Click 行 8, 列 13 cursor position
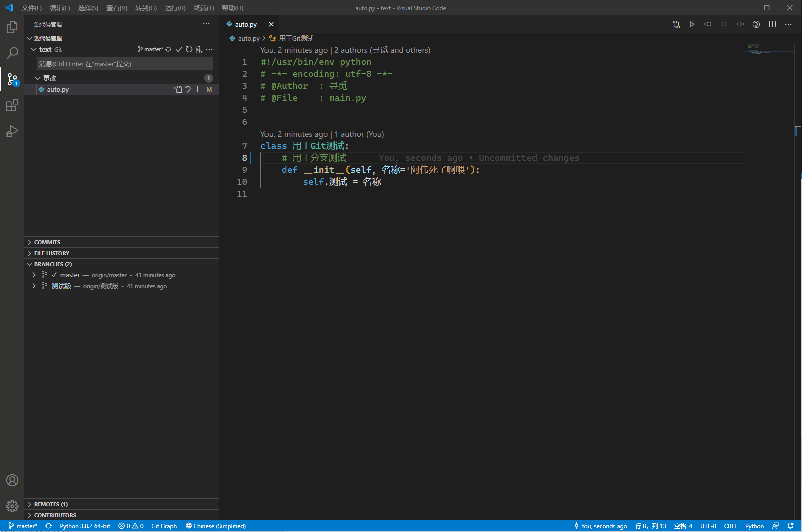802x532 pixels. coord(651,526)
